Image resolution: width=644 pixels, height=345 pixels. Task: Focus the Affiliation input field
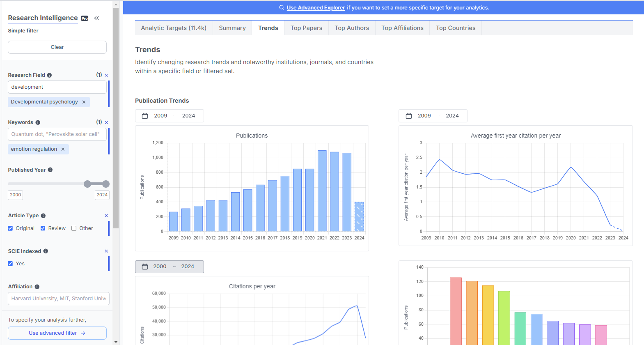point(59,299)
